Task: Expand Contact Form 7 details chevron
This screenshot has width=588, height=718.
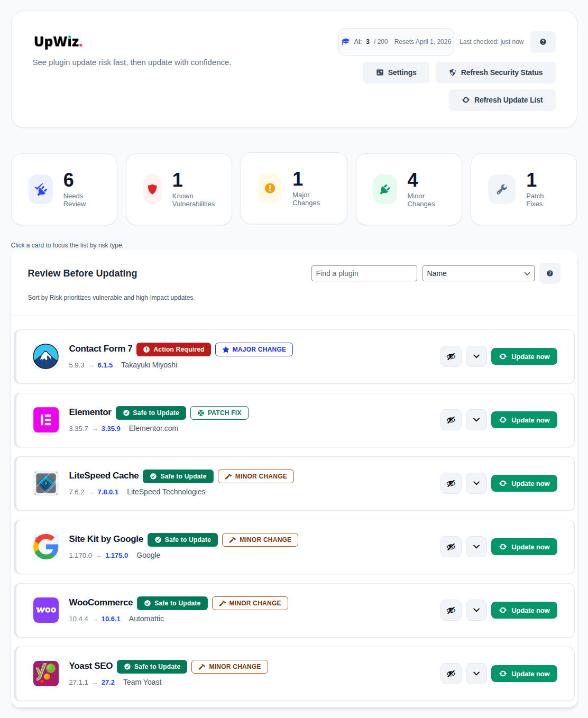Action: pos(476,356)
